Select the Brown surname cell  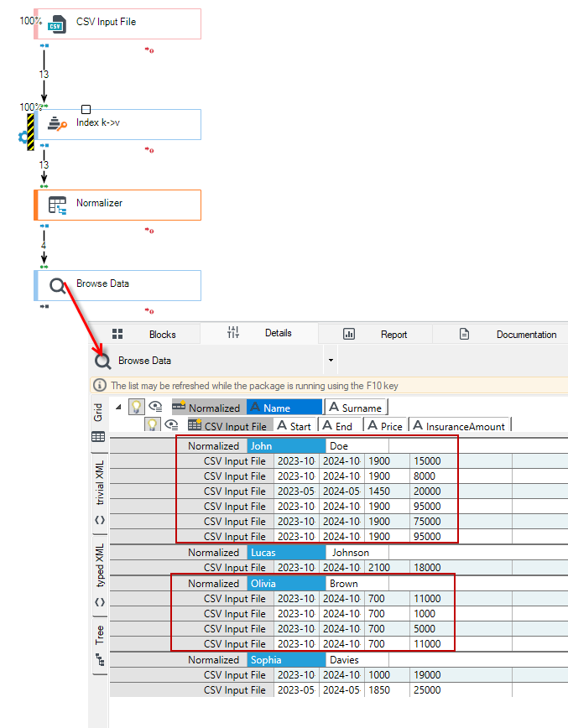click(x=357, y=584)
